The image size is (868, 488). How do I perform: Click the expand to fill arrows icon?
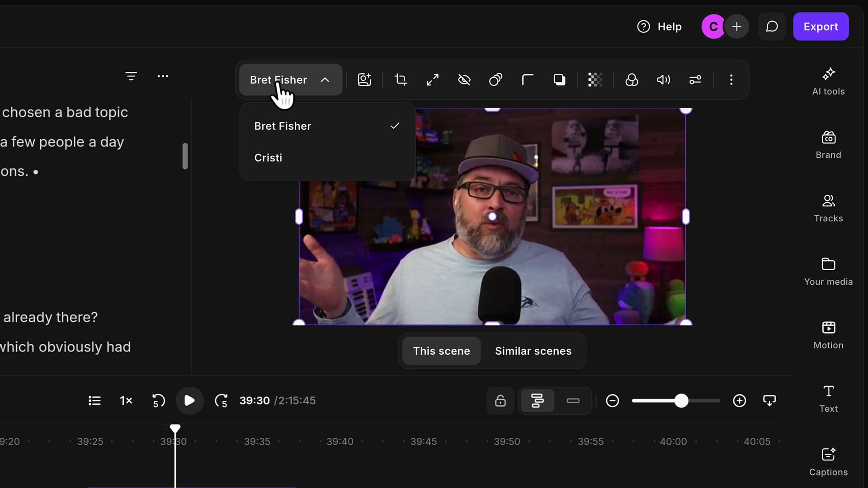[433, 80]
